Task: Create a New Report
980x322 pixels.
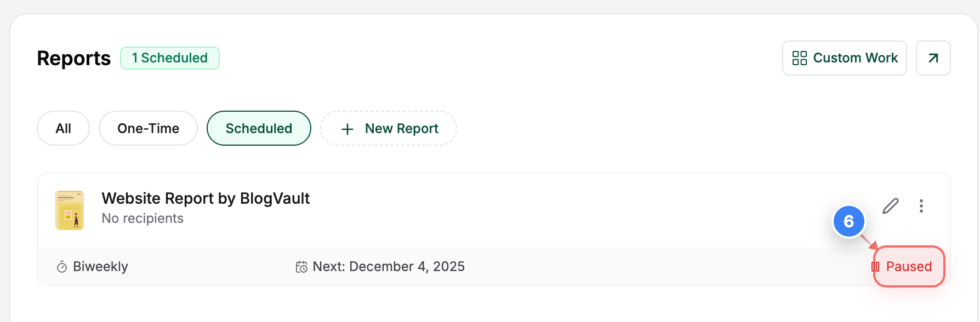Action: pos(388,128)
